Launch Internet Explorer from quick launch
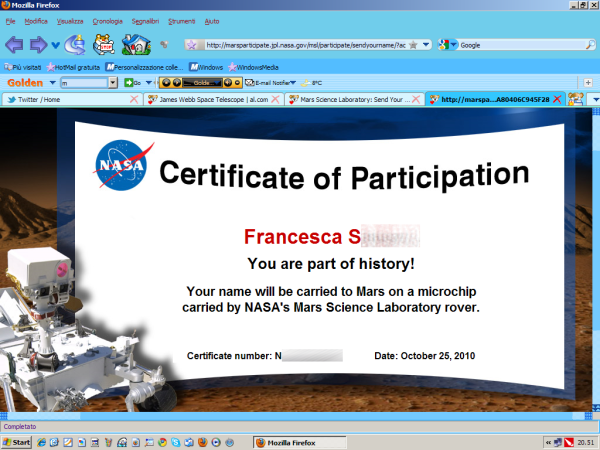The width and height of the screenshot is (600, 450). pos(41,443)
